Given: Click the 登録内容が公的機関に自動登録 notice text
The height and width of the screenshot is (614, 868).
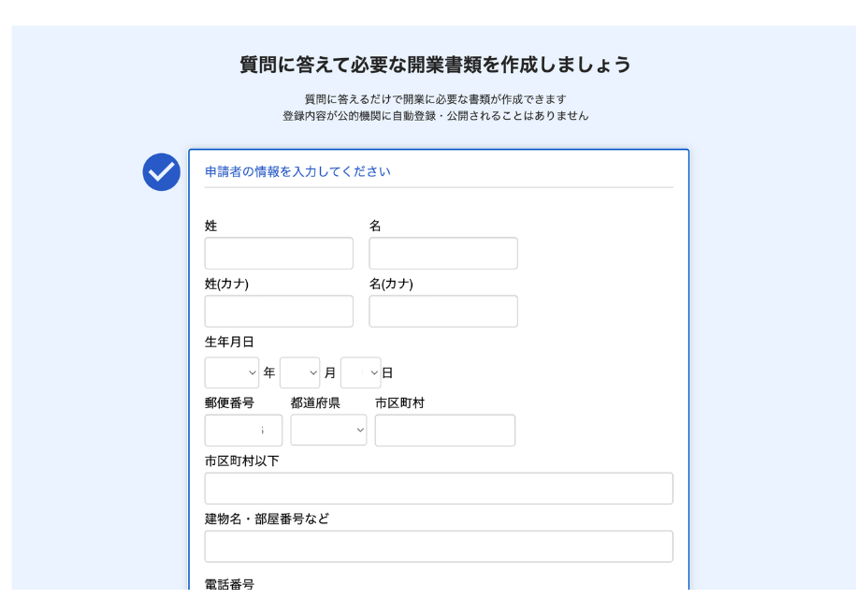Looking at the screenshot, I should coord(435,116).
